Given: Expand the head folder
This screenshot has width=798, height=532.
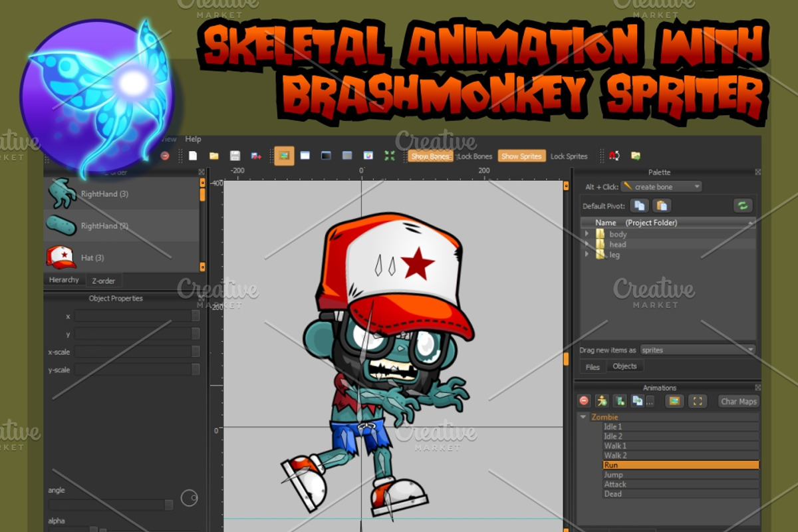Looking at the screenshot, I should tap(587, 244).
